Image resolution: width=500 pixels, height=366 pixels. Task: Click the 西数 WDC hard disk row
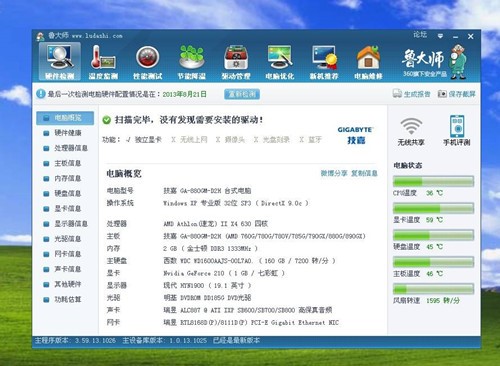tap(221, 261)
